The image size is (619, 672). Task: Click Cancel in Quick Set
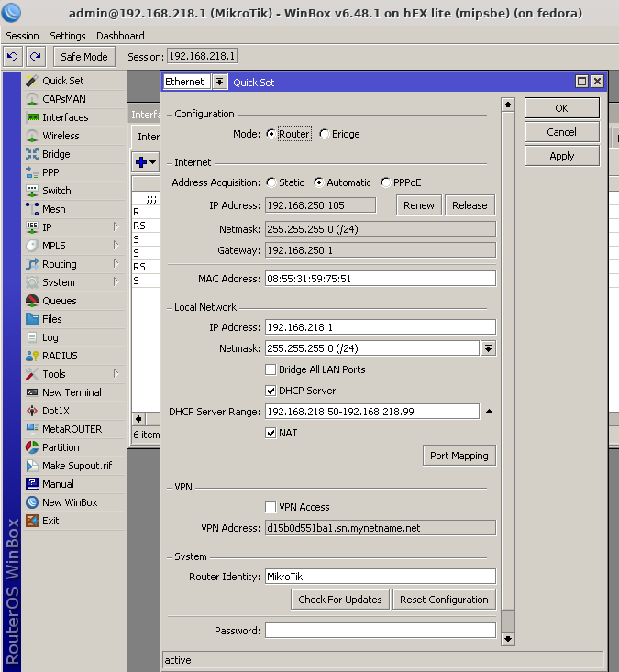pyautogui.click(x=562, y=132)
